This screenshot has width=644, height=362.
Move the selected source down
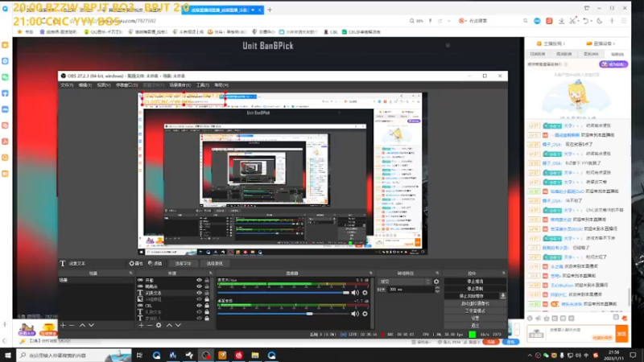coord(178,325)
